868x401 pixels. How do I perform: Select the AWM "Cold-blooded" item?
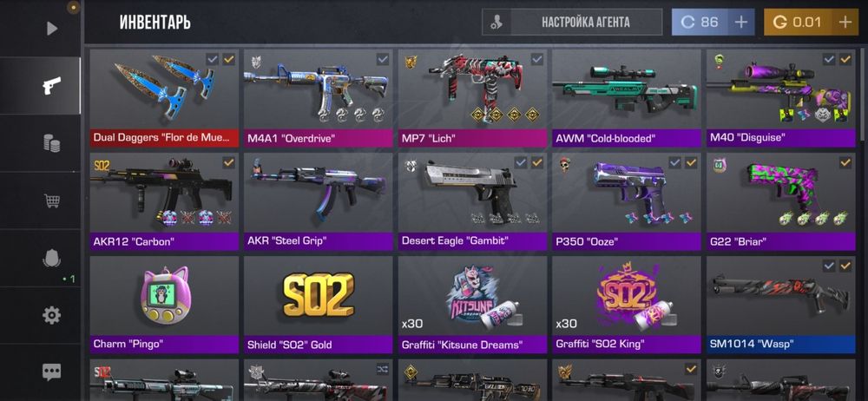627,98
